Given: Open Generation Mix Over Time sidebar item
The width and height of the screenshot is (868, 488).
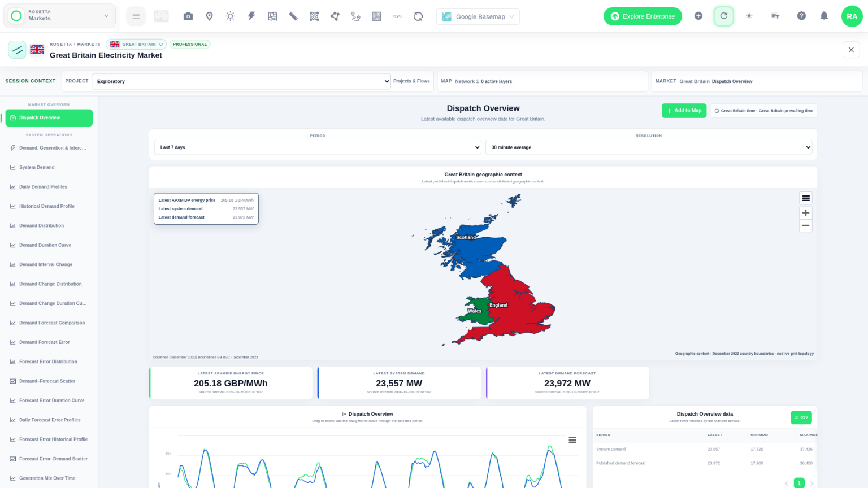Looking at the screenshot, I should (x=49, y=478).
